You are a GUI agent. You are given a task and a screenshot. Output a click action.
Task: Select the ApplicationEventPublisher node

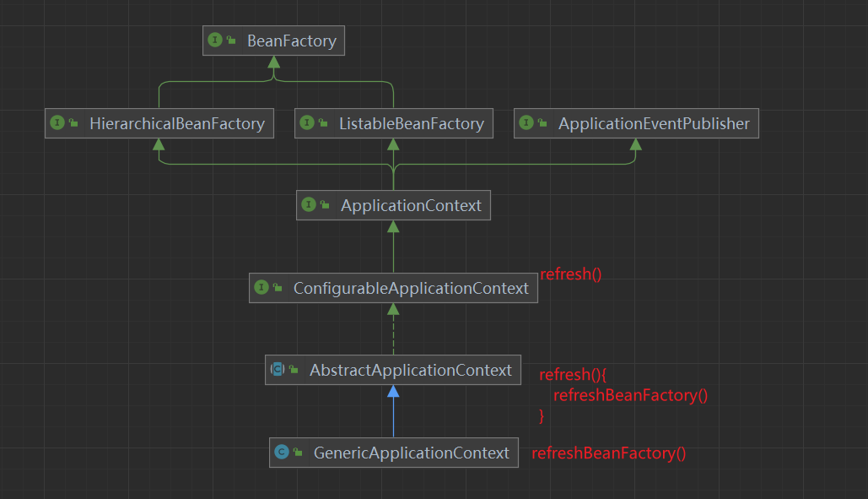tap(636, 123)
